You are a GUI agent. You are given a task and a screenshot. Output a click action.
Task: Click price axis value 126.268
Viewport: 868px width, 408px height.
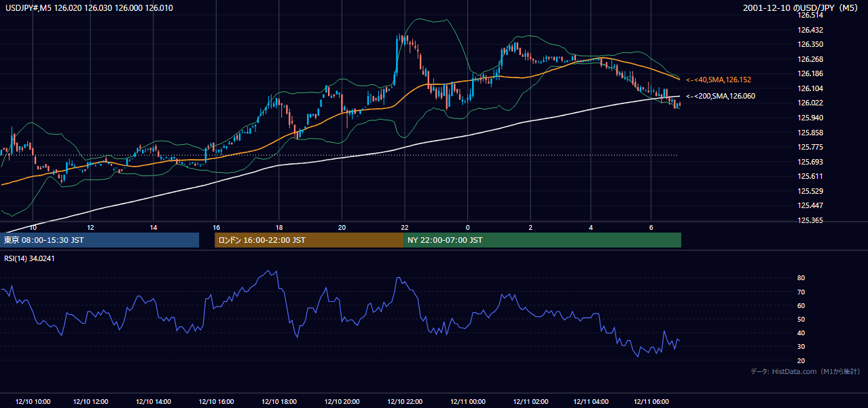coord(810,59)
